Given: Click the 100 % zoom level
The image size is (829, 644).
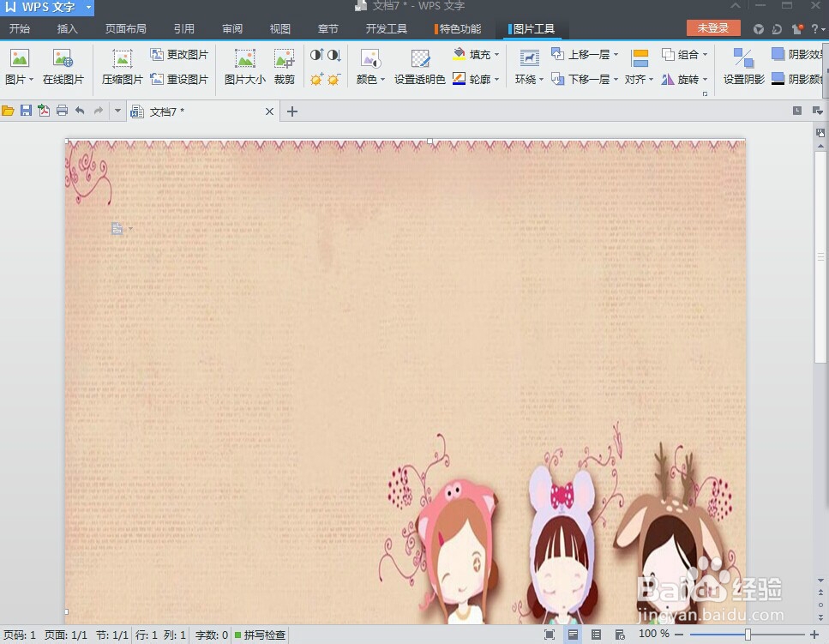Looking at the screenshot, I should point(654,634).
